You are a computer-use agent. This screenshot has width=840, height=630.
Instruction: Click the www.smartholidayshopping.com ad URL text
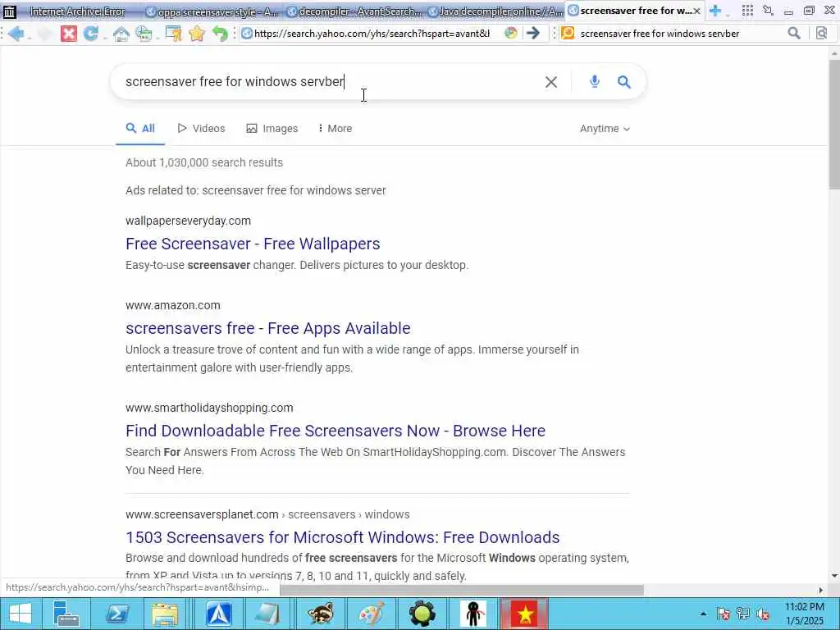point(209,408)
